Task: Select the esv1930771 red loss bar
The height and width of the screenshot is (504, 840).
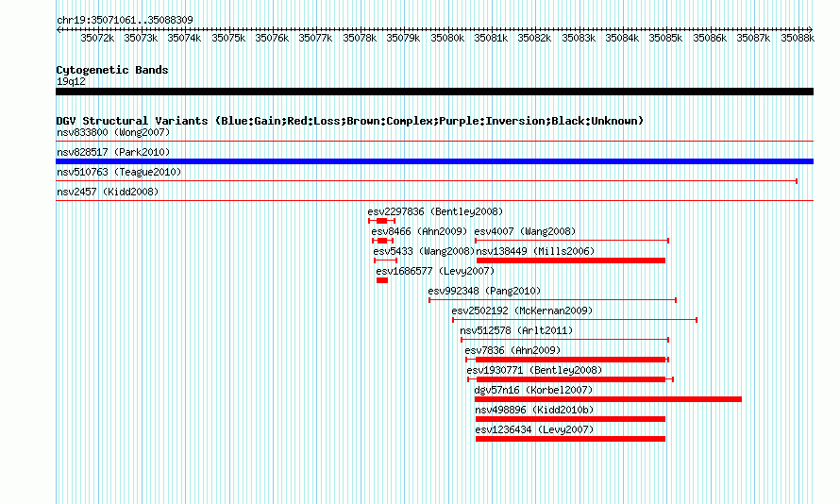Action: [x=570, y=379]
